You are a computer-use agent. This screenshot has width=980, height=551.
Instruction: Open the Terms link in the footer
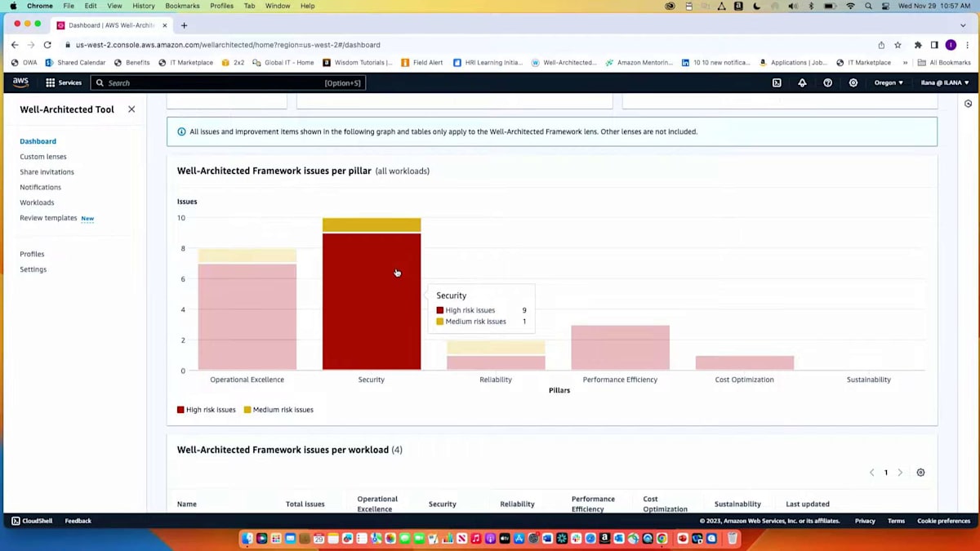point(896,521)
